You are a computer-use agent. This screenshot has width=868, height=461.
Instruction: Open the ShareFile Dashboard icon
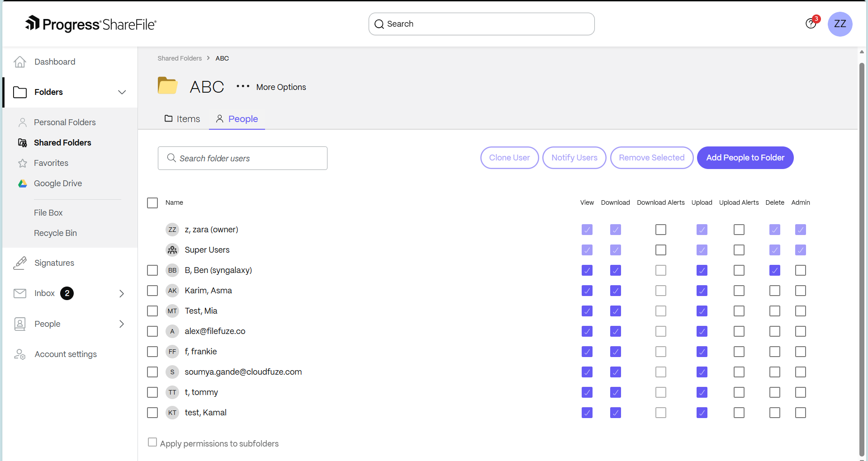coord(20,61)
